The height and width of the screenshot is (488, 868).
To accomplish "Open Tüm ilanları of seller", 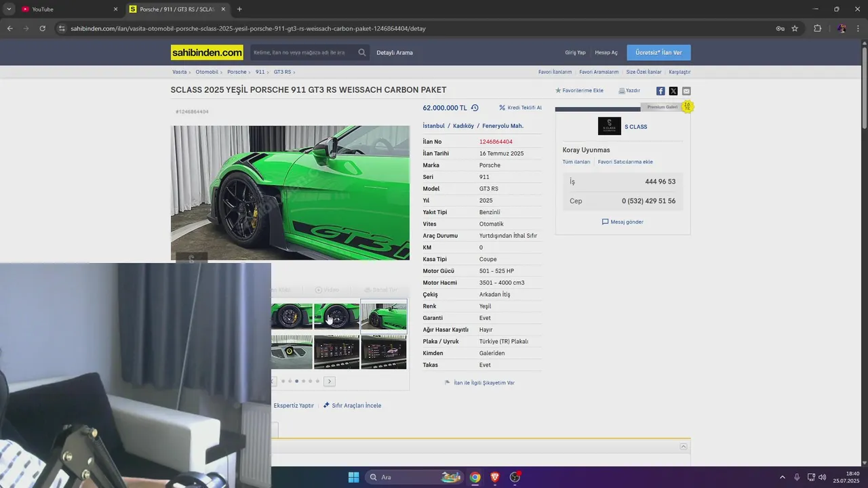I will click(x=576, y=162).
